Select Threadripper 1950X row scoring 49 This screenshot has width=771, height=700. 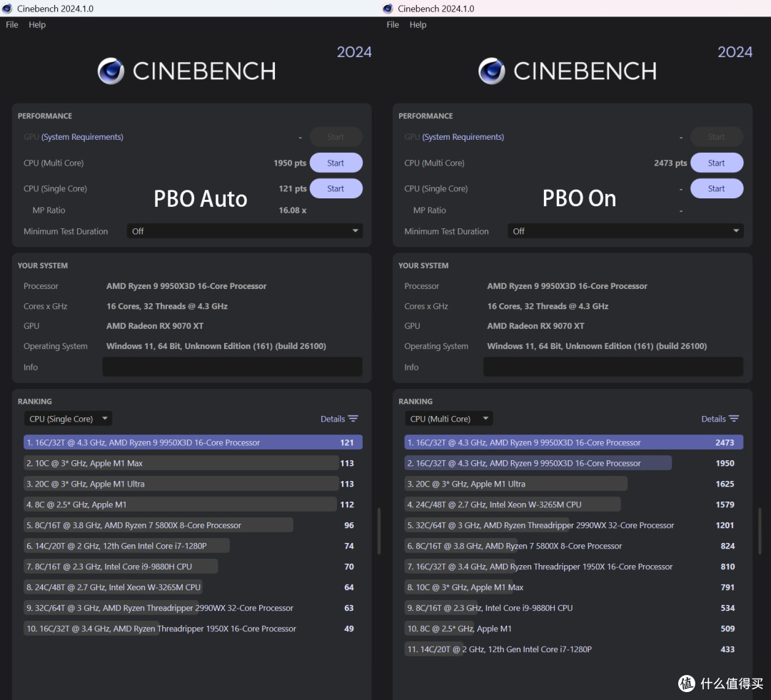(193, 628)
